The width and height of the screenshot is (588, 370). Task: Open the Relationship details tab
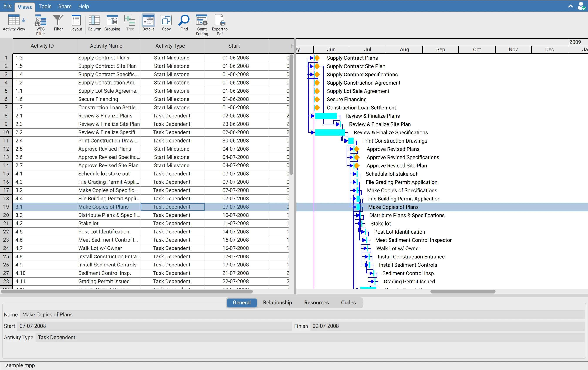coord(277,302)
